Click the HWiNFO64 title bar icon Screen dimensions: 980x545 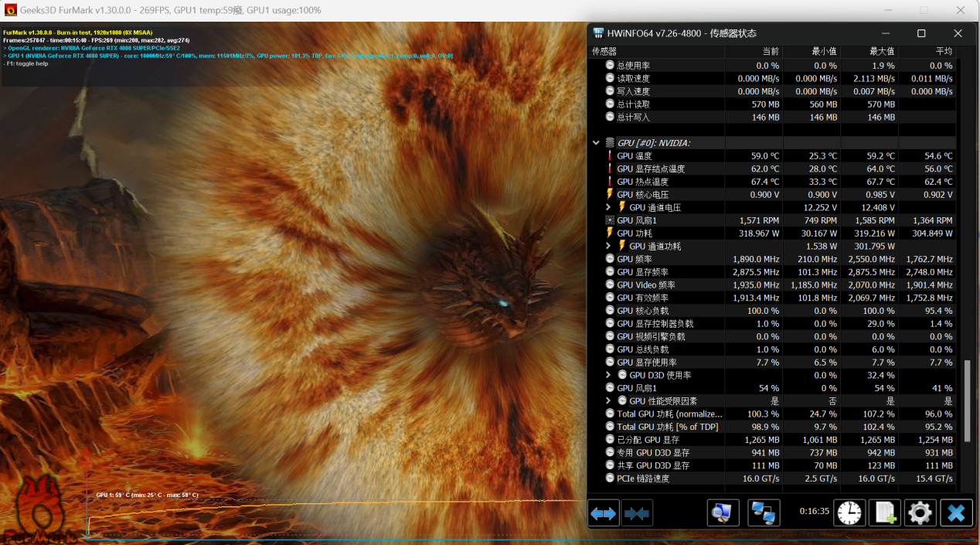click(x=598, y=33)
